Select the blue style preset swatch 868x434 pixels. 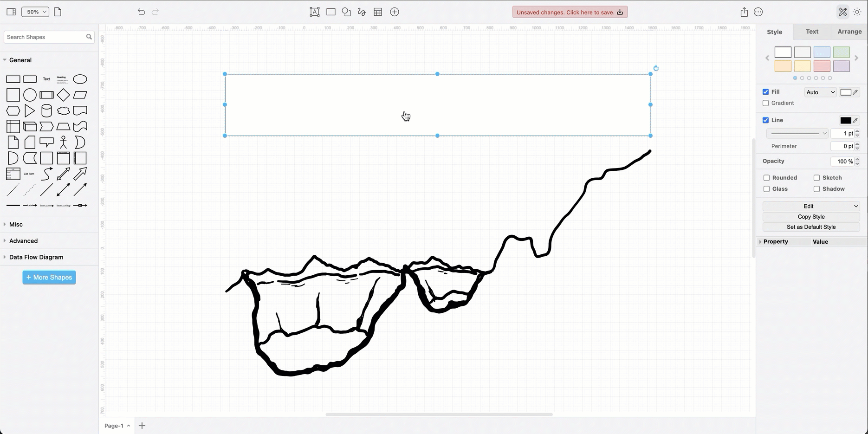pos(821,52)
